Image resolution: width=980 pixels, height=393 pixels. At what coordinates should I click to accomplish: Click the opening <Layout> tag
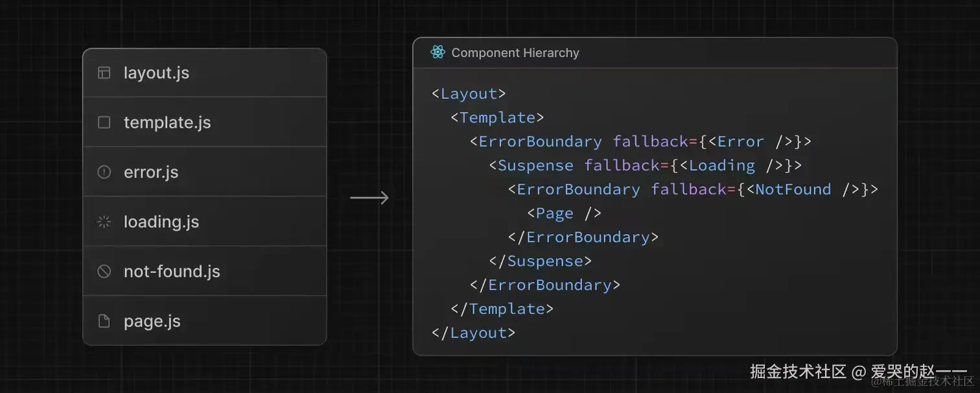pos(469,93)
